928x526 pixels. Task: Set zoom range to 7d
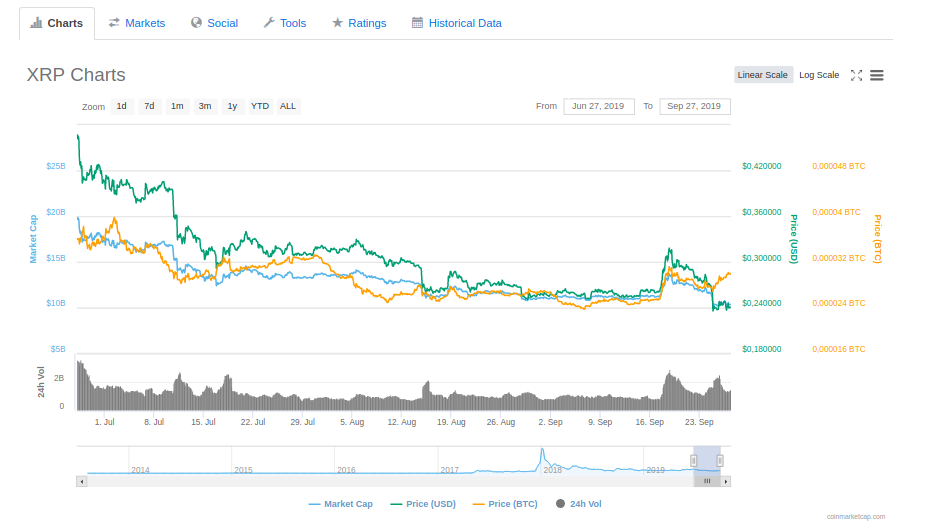coord(149,107)
